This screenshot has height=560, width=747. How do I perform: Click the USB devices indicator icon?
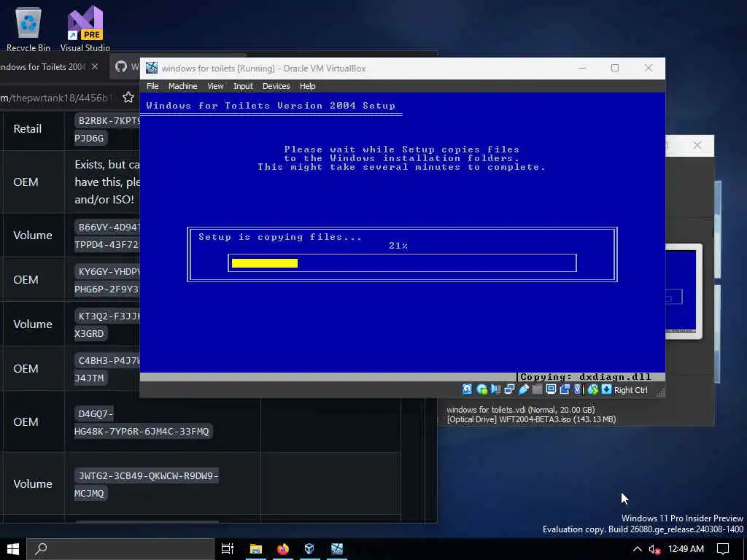pyautogui.click(x=524, y=389)
